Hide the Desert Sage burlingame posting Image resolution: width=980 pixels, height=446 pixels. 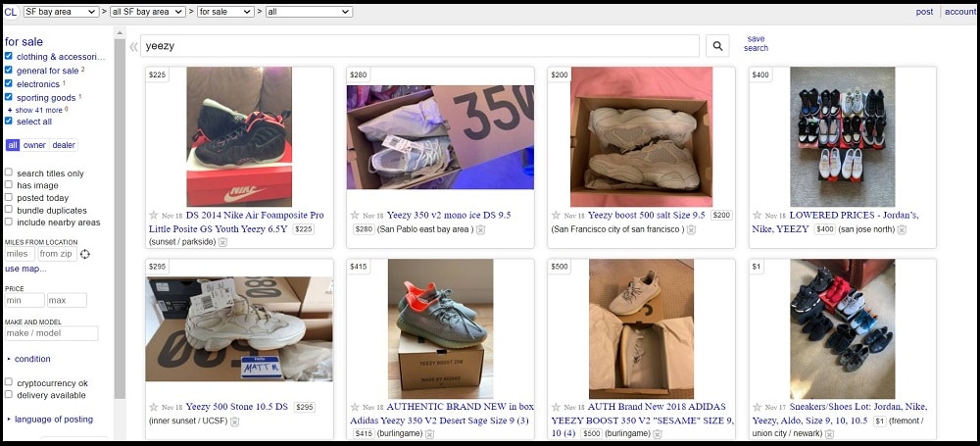pyautogui.click(x=429, y=433)
